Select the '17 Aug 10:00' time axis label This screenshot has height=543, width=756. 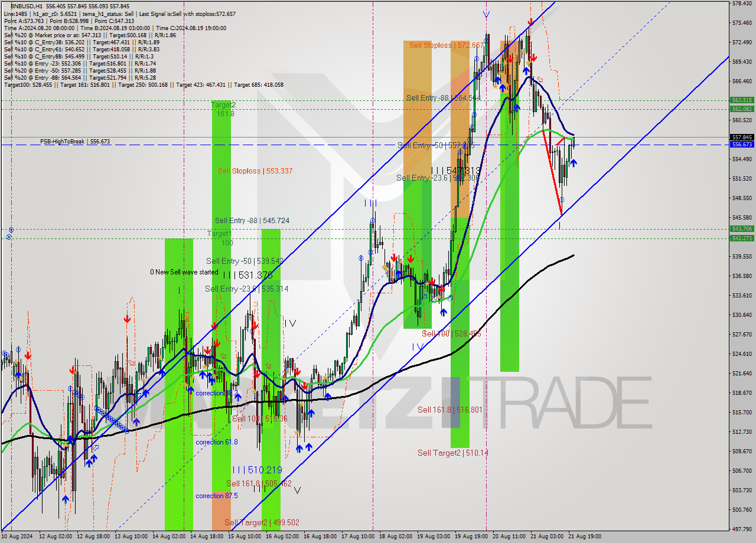click(x=358, y=537)
